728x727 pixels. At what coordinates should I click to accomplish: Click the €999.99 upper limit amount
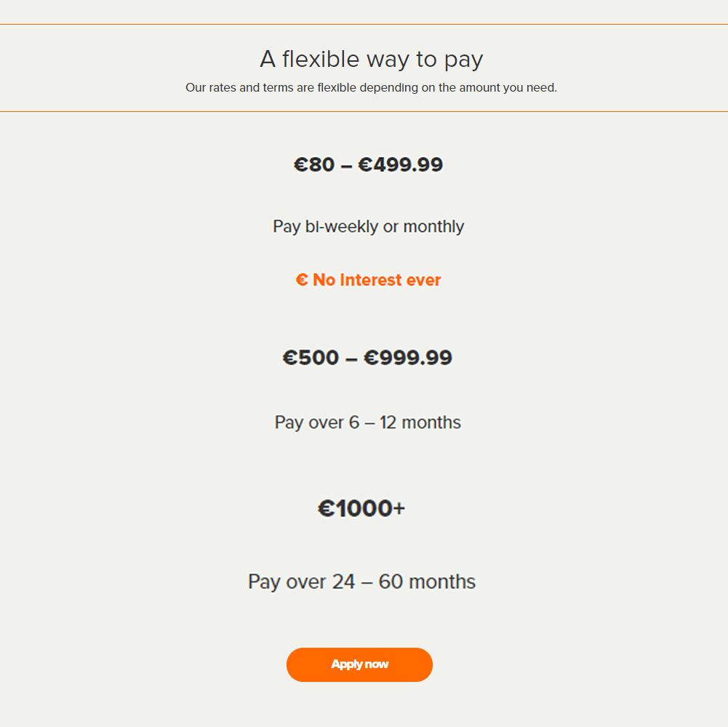click(x=408, y=358)
